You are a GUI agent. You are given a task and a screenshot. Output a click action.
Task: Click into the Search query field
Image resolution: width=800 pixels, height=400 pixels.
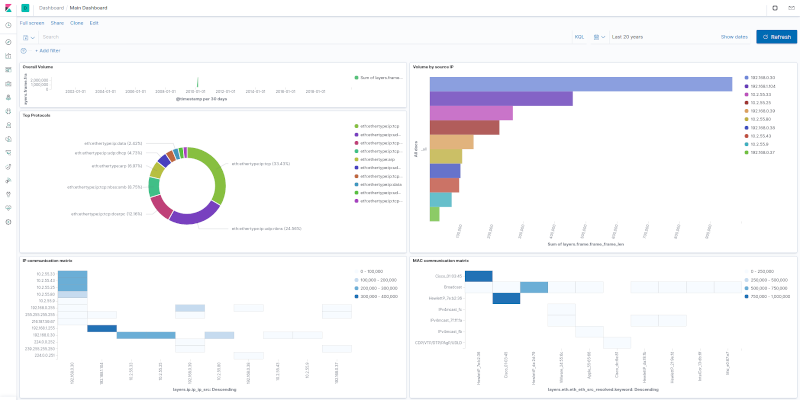(306, 37)
